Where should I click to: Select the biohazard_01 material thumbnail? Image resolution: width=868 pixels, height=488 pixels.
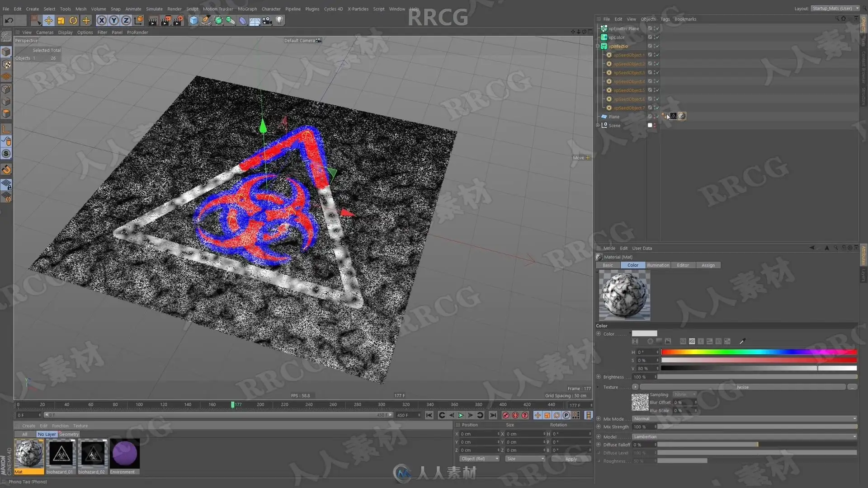coord(60,456)
